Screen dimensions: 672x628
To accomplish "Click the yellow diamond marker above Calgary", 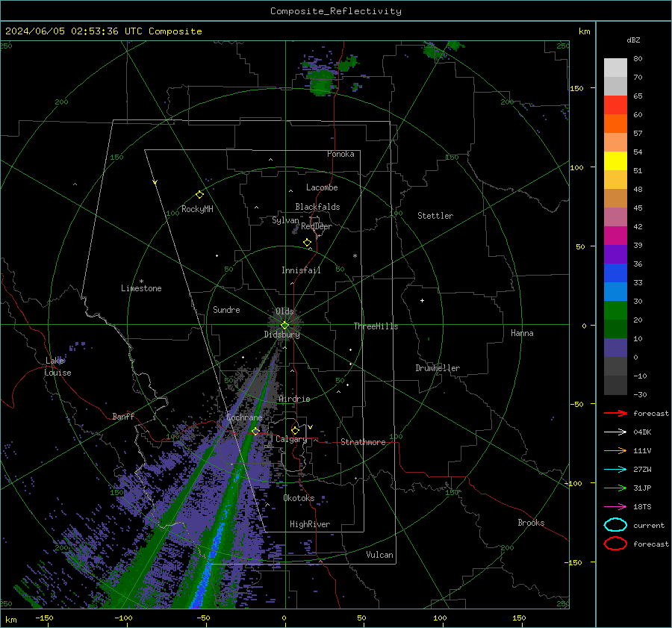I will pyautogui.click(x=295, y=430).
